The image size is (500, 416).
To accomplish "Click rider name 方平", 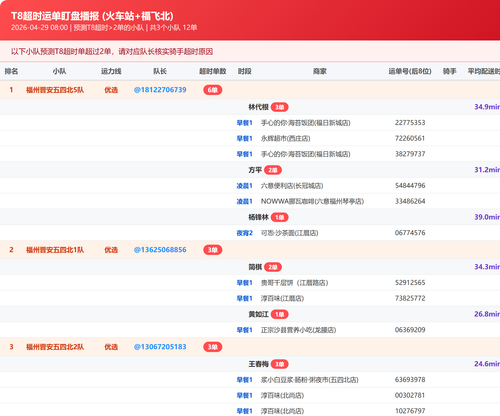I will (x=255, y=170).
